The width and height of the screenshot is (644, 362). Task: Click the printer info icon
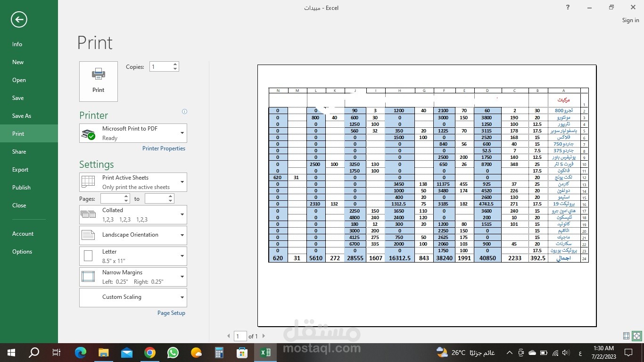(184, 112)
